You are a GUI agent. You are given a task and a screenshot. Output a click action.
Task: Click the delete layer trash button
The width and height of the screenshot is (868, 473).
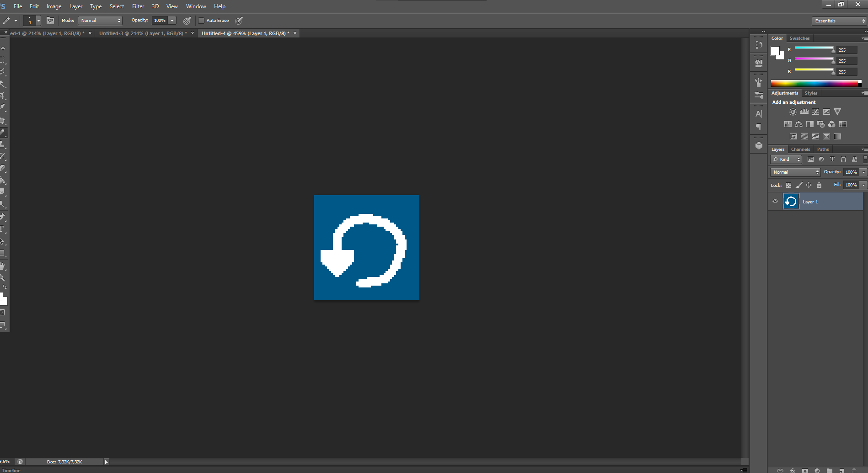point(854,470)
